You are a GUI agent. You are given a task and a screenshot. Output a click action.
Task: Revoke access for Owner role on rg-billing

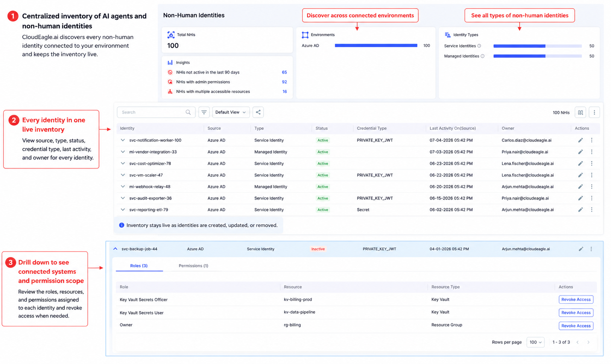coord(576,326)
